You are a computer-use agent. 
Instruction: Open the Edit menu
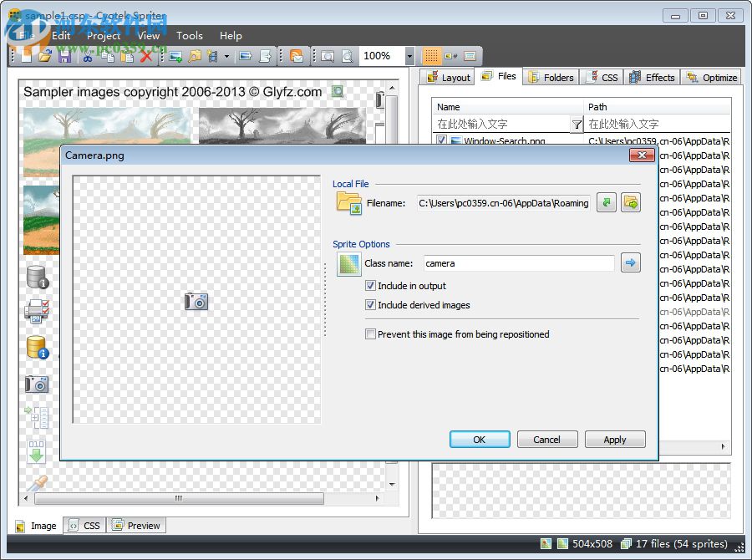pos(61,35)
